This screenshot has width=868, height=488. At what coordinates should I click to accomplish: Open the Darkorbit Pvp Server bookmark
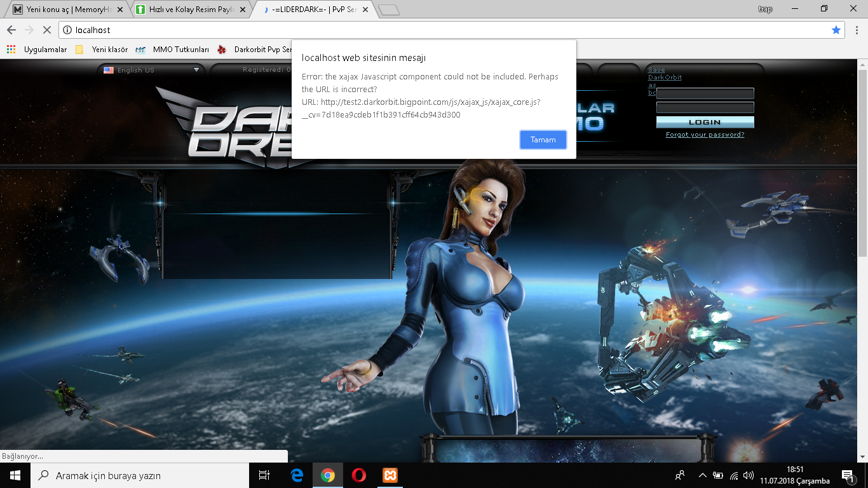[254, 50]
